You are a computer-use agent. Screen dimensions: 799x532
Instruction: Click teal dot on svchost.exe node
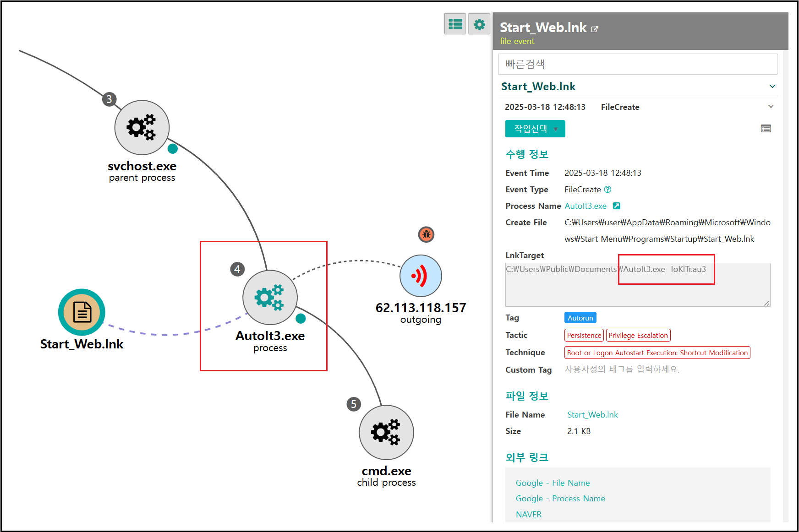point(173,148)
